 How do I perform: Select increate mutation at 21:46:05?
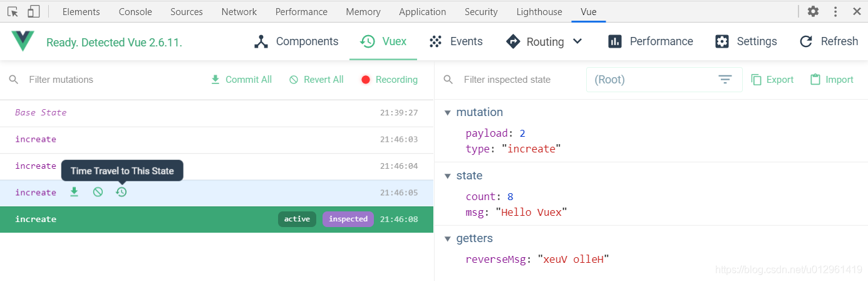coord(217,193)
